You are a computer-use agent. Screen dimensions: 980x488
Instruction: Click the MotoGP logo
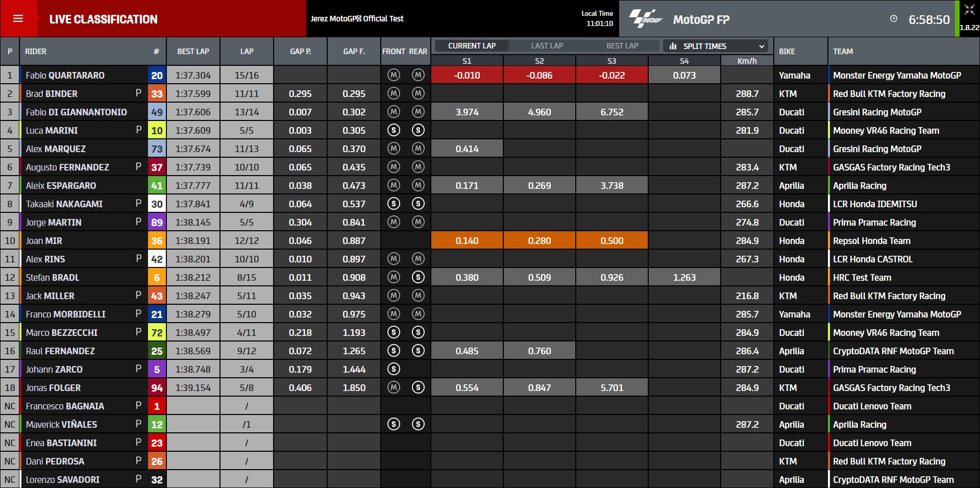[x=645, y=19]
